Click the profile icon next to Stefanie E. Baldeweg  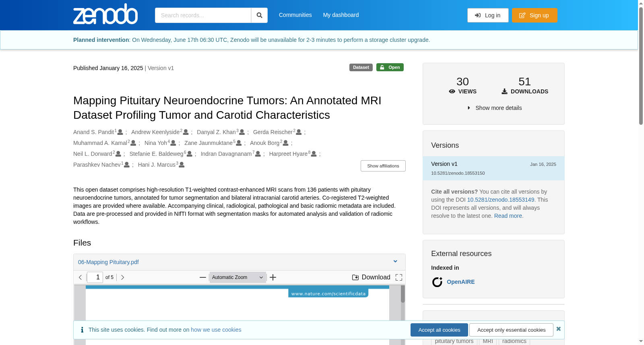pos(190,154)
